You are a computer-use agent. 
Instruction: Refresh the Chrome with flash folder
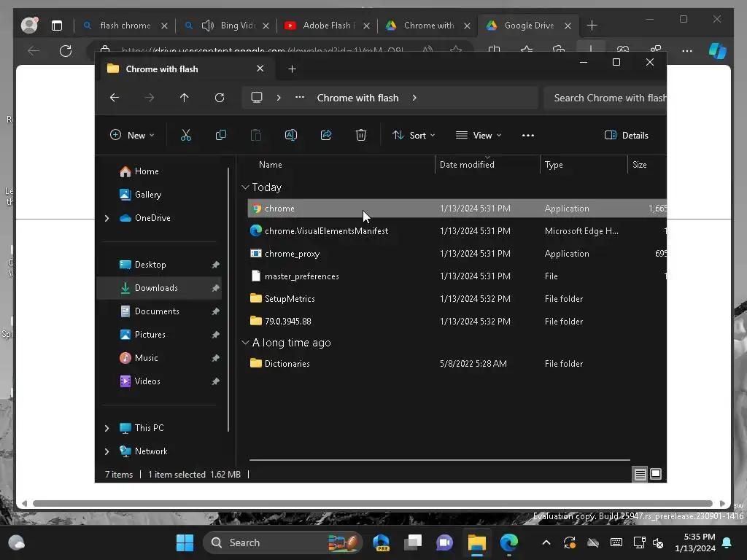click(219, 98)
